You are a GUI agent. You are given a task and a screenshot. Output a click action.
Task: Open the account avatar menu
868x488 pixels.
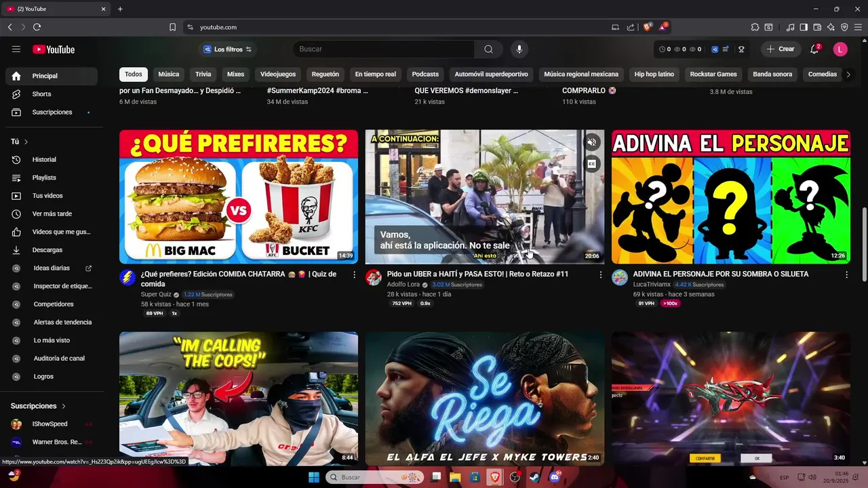point(840,49)
